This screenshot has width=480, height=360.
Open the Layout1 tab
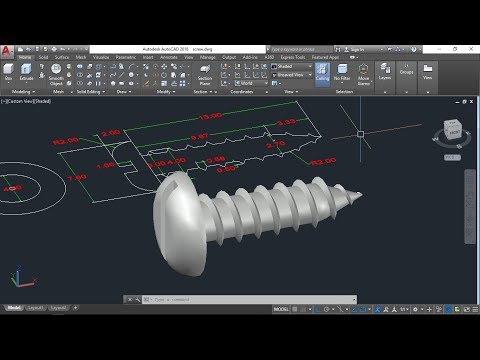[35, 308]
